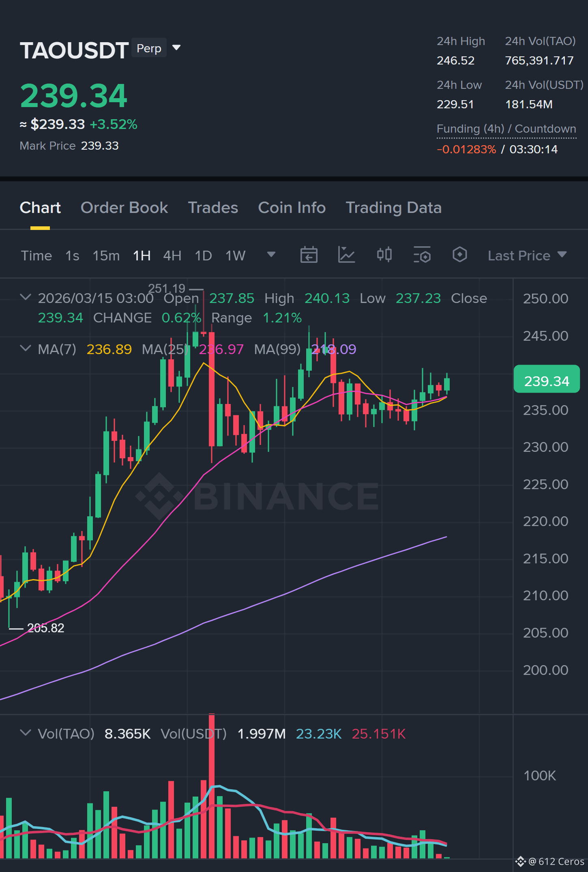Screen dimensions: 588x872
Task: Open the chart display settings icon
Action: 422,255
